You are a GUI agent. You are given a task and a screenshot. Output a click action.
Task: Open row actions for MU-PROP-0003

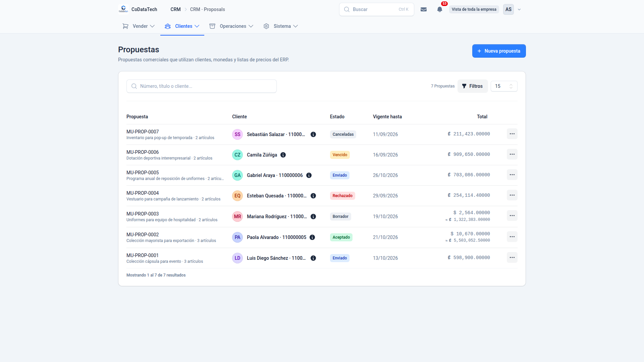tap(512, 216)
